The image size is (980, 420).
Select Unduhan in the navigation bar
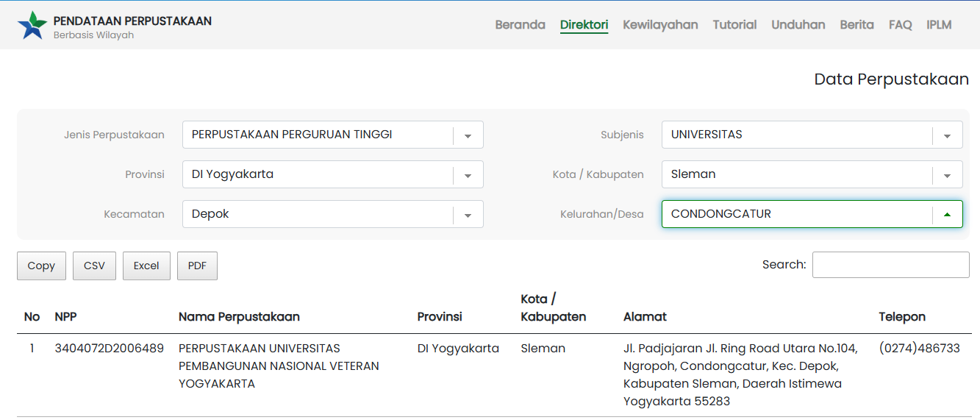pos(798,25)
